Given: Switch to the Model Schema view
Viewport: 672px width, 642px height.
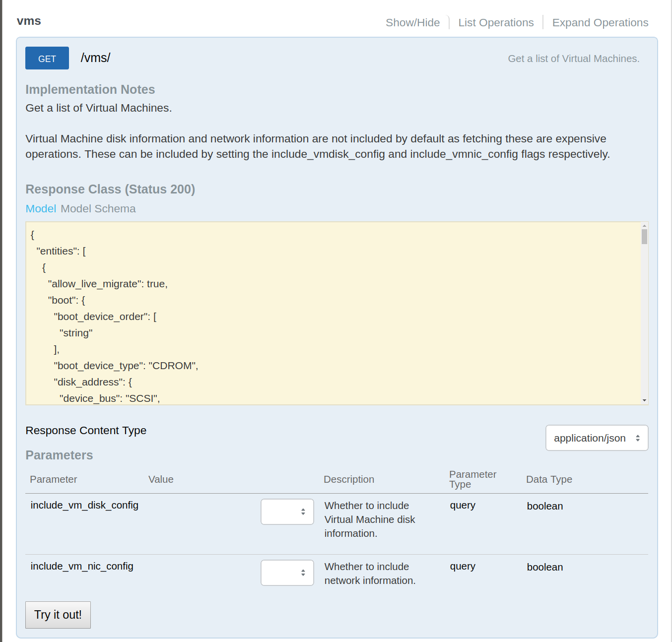Looking at the screenshot, I should point(98,208).
